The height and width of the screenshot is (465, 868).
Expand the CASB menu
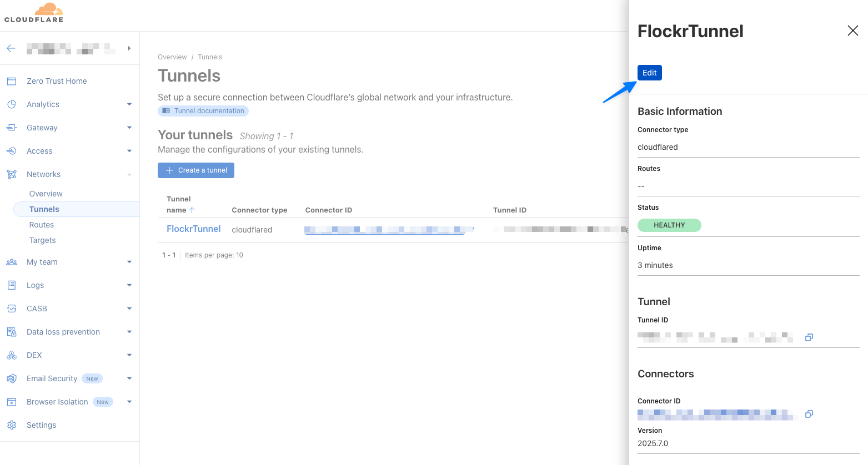pyautogui.click(x=129, y=309)
